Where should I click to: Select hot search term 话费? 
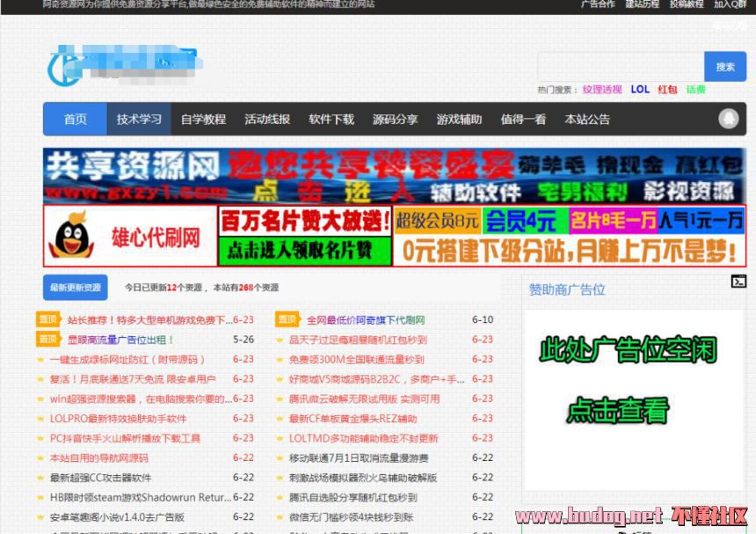(695, 89)
